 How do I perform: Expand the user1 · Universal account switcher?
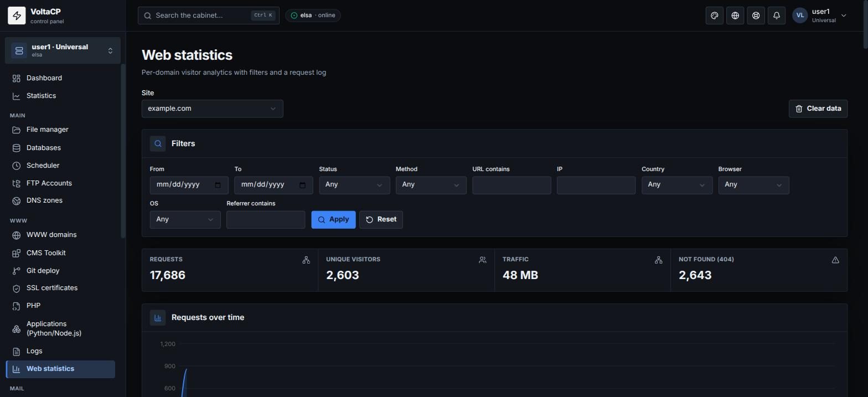coord(63,50)
